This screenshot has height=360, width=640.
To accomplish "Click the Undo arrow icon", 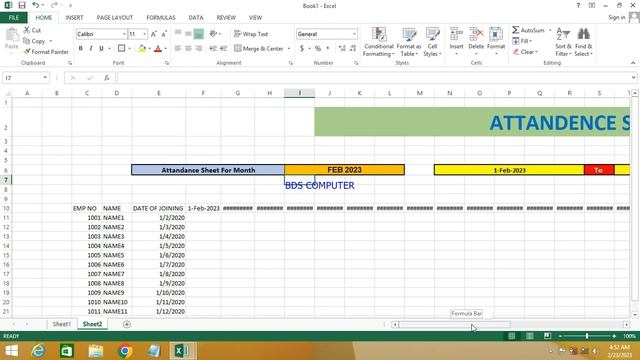I will [36, 5].
